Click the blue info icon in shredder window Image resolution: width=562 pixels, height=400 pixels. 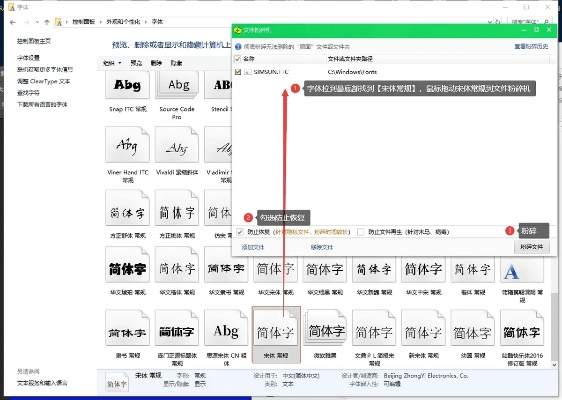(238, 47)
